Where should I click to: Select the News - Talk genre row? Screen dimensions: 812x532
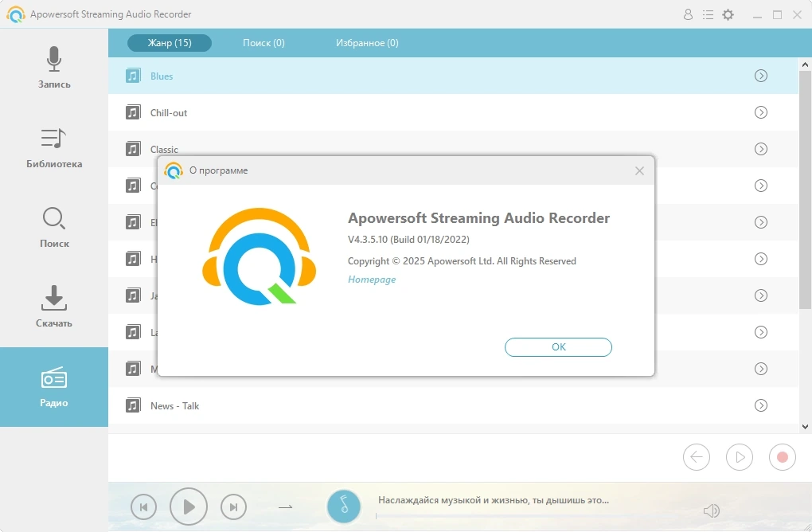453,405
